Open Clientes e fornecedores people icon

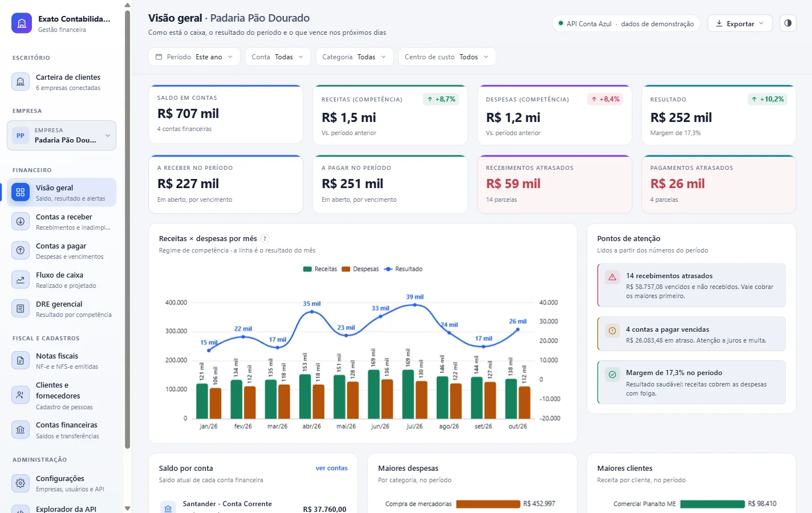[21, 394]
